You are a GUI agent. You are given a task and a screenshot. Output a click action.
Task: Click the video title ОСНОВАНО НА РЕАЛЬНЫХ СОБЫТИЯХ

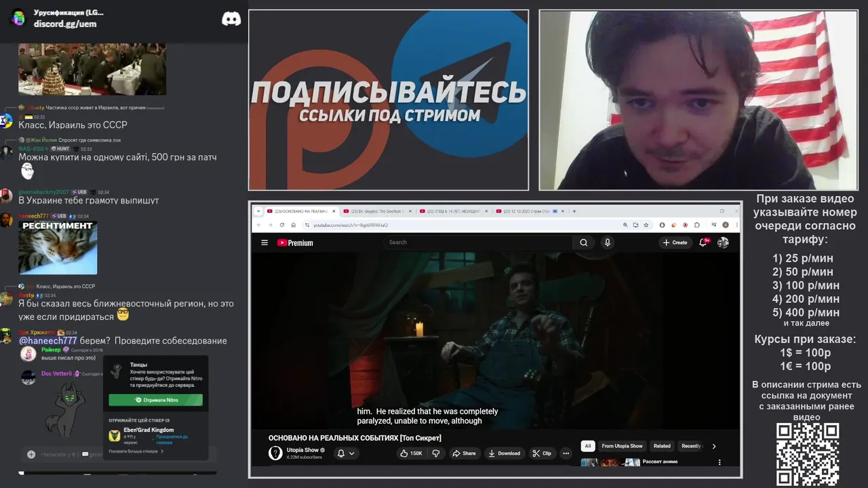[x=355, y=438]
